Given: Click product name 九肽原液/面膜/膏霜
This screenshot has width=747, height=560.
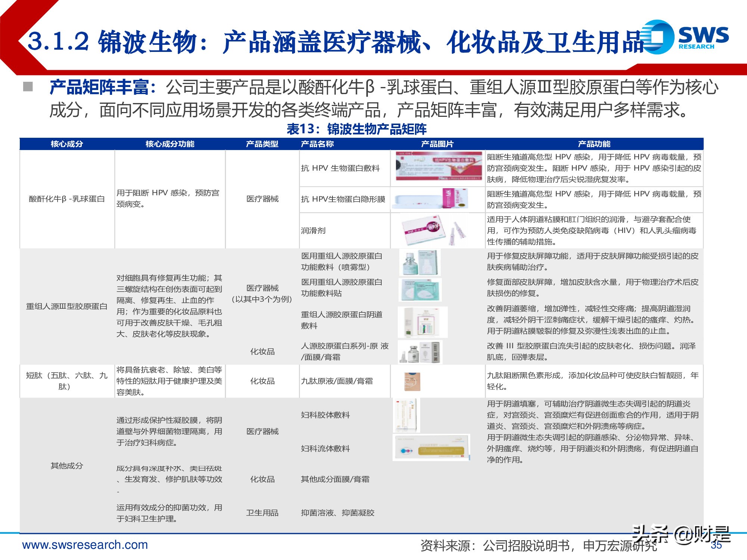Looking at the screenshot, I should click(337, 381).
